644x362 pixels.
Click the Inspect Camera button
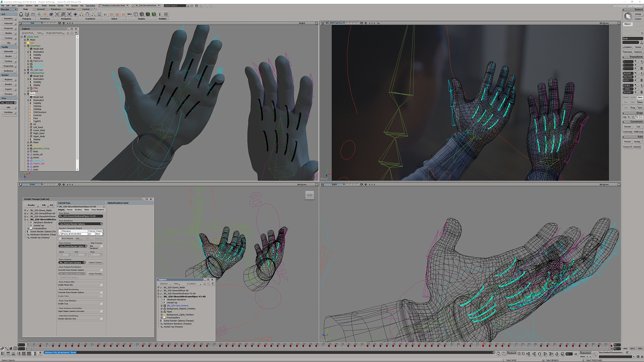[95, 262]
